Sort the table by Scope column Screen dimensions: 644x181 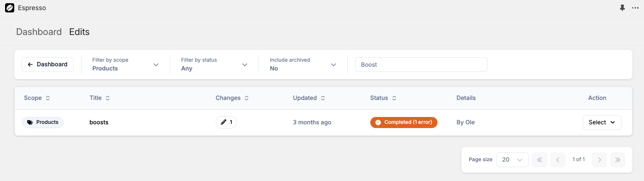coord(37,98)
